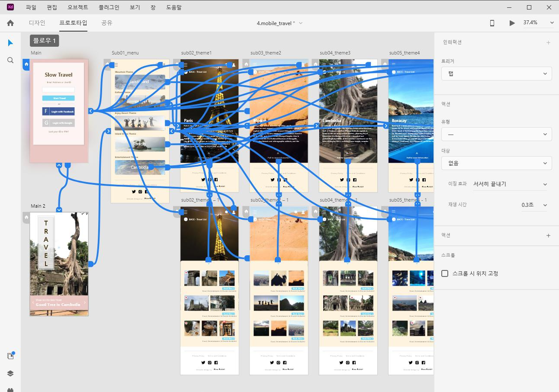Open the Layers panel icon
This screenshot has width=559, height=392.
click(10, 373)
